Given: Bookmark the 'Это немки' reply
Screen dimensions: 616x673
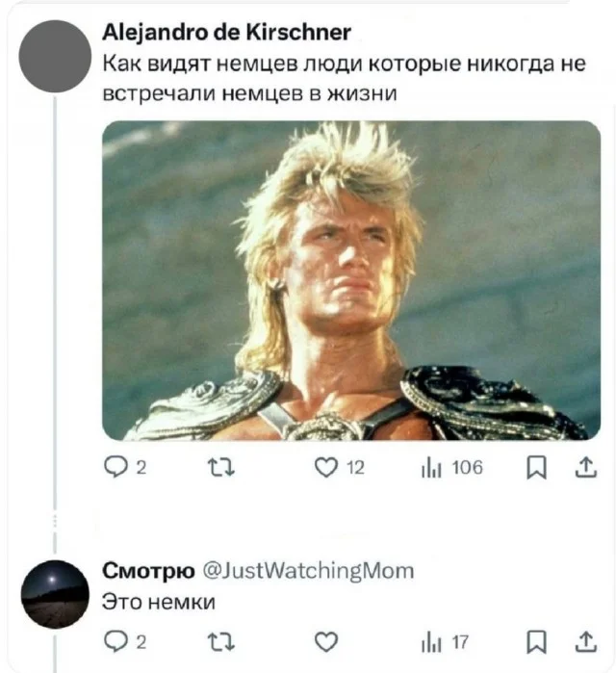Looking at the screenshot, I should [x=536, y=642].
